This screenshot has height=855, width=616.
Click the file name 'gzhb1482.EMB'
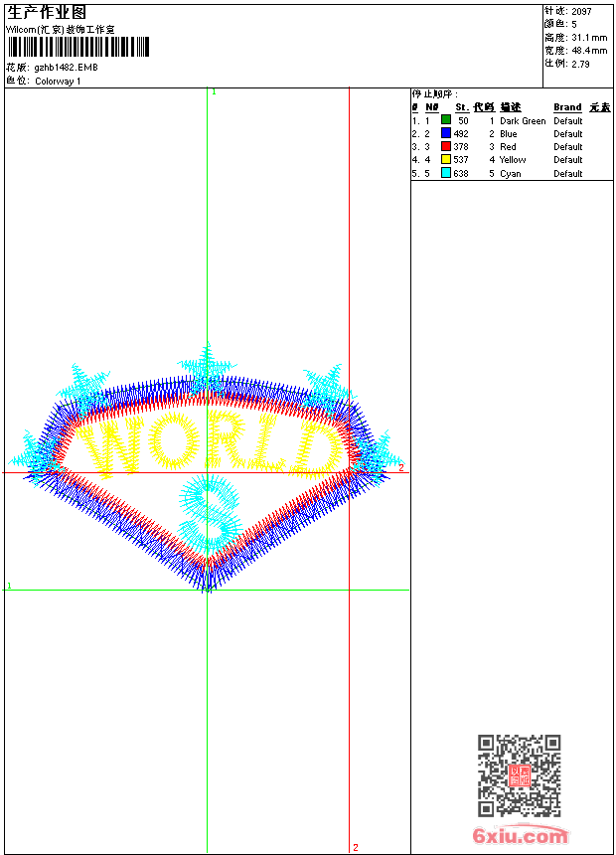coord(66,68)
